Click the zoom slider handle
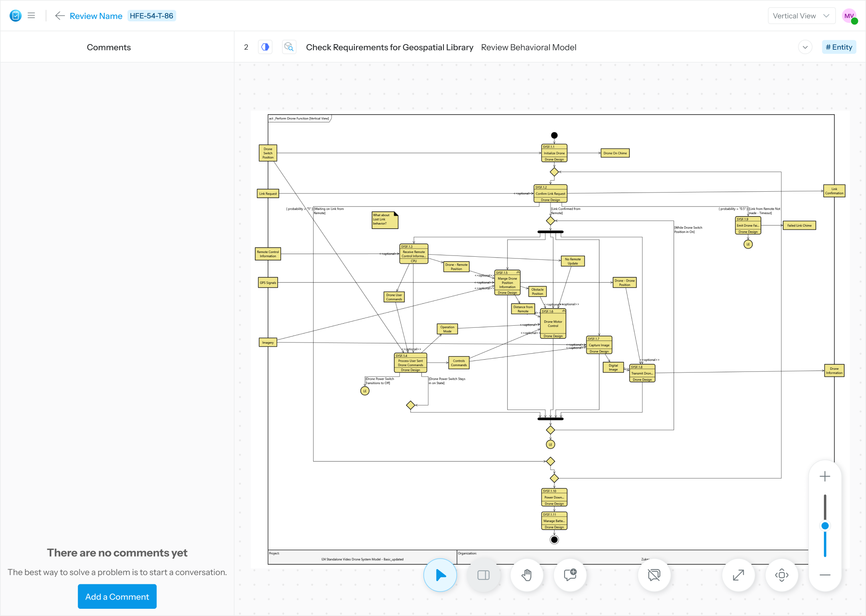866x616 pixels. 825,525
